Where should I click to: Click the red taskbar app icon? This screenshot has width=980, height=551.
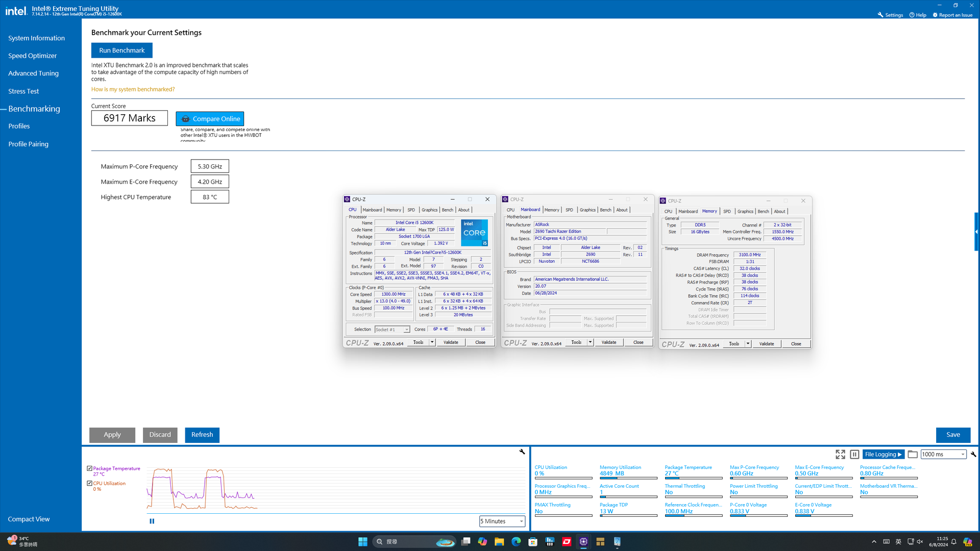tap(567, 542)
